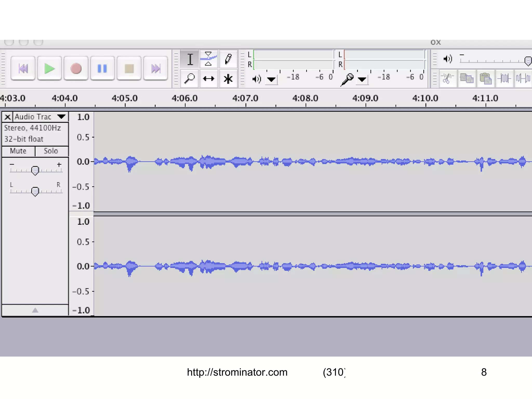Collapse the track with bottom triangle
Viewport: 532px width, 399px height.
click(35, 310)
